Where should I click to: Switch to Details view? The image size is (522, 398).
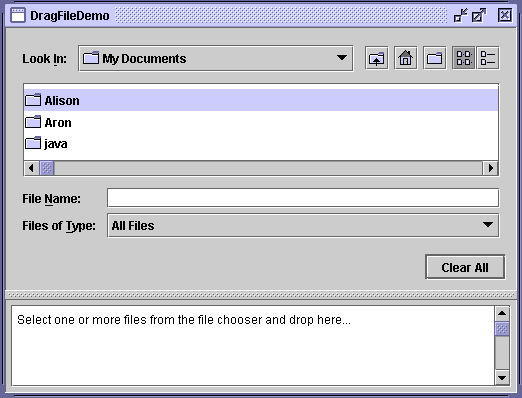(488, 58)
